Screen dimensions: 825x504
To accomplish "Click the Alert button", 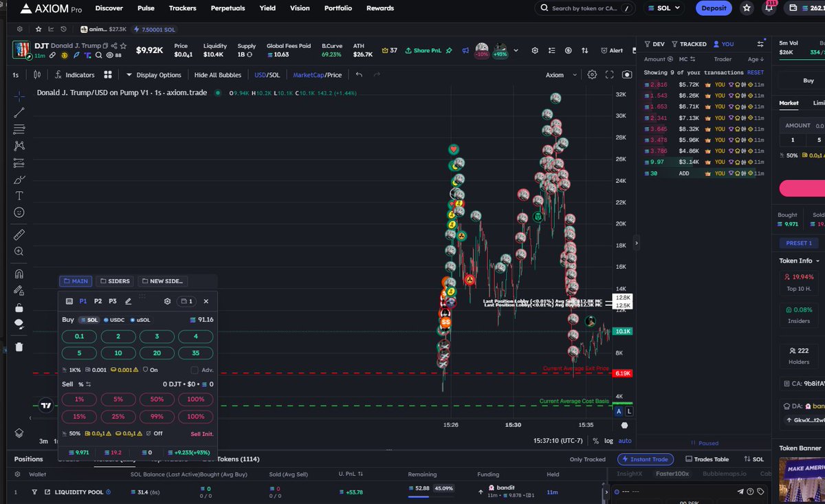I will [612, 50].
